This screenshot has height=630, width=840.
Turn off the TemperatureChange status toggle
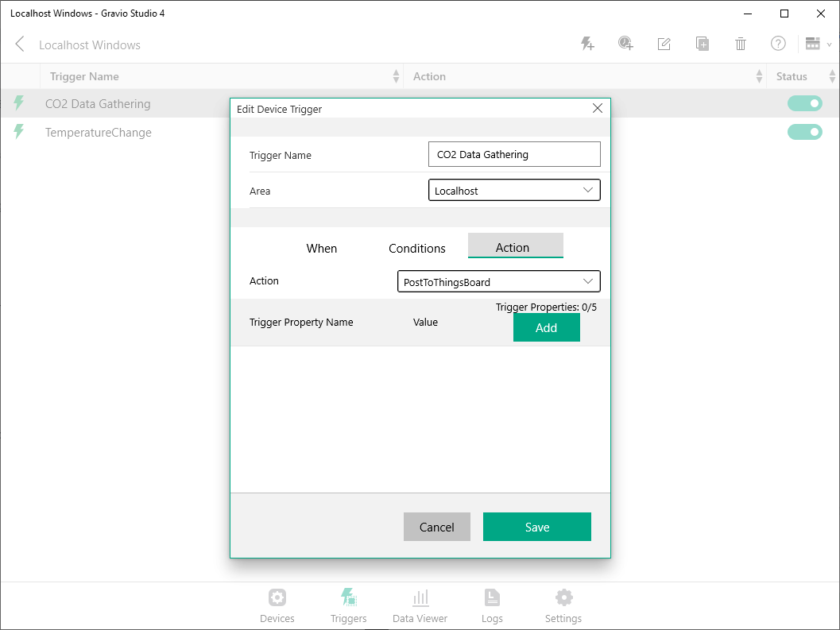(x=805, y=132)
